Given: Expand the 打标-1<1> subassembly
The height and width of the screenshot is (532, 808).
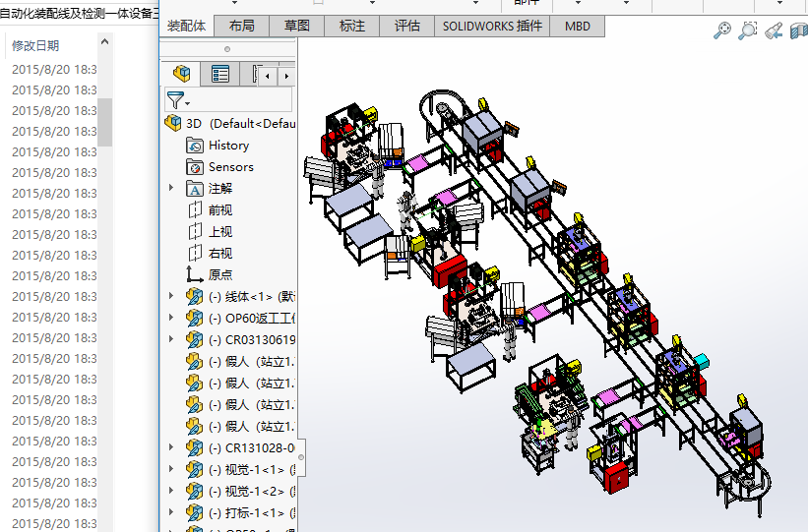Looking at the screenshot, I should tap(171, 512).
